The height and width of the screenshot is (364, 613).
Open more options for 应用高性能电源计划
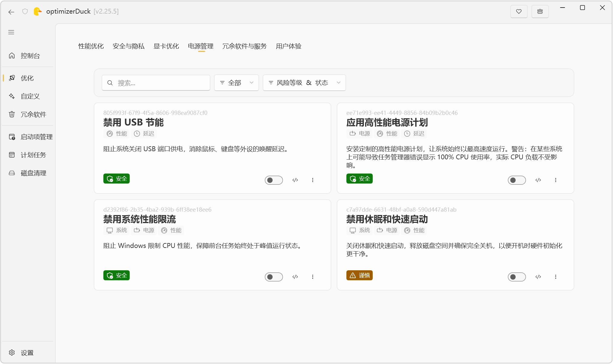click(x=556, y=180)
